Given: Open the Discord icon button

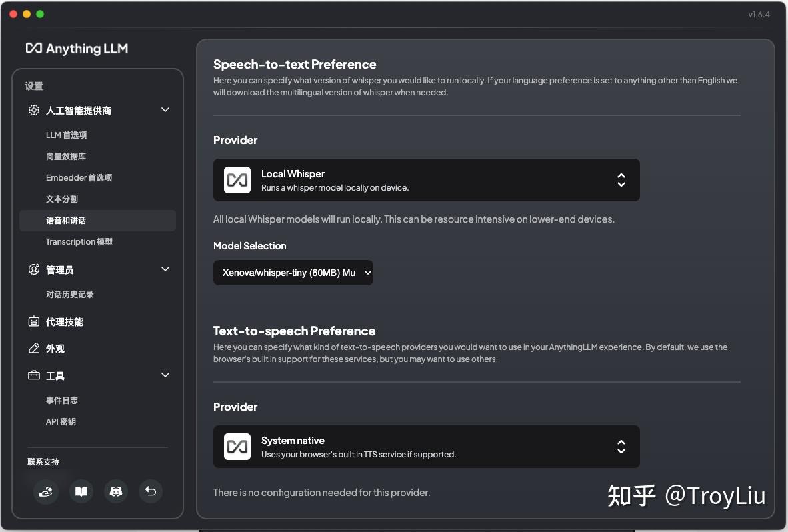Looking at the screenshot, I should 115,491.
